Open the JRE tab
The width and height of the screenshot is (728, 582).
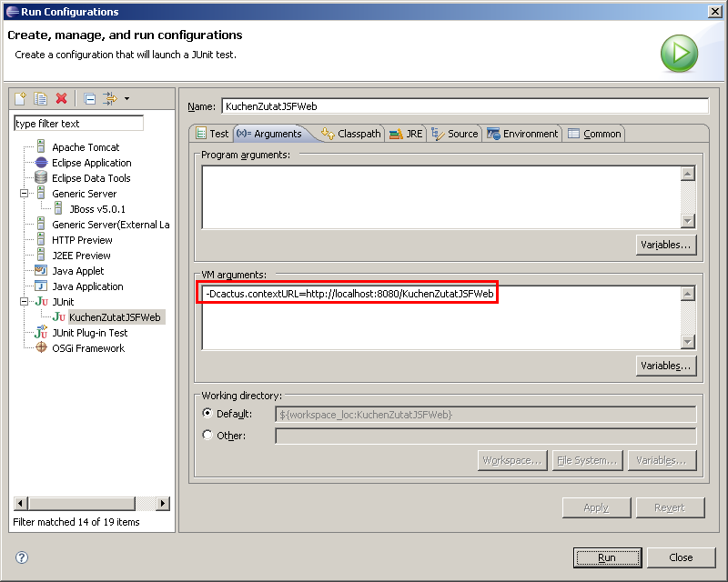(406, 134)
